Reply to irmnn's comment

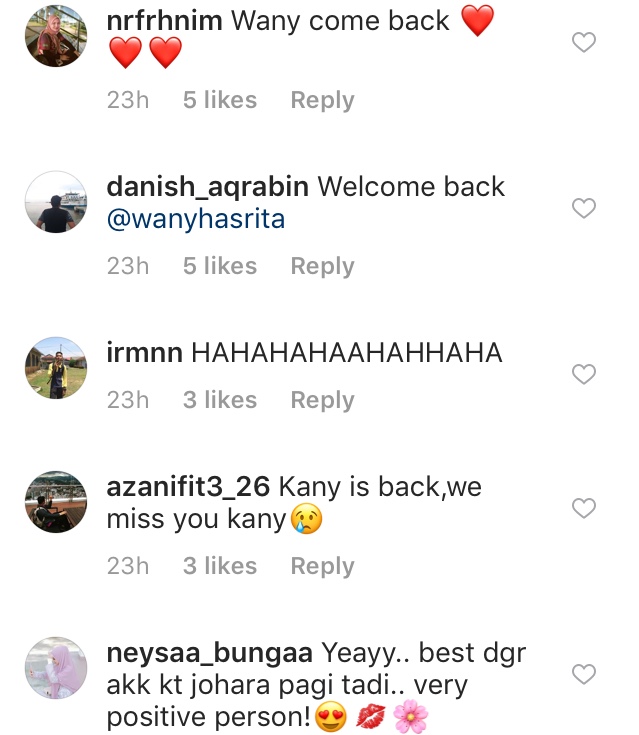point(323,400)
